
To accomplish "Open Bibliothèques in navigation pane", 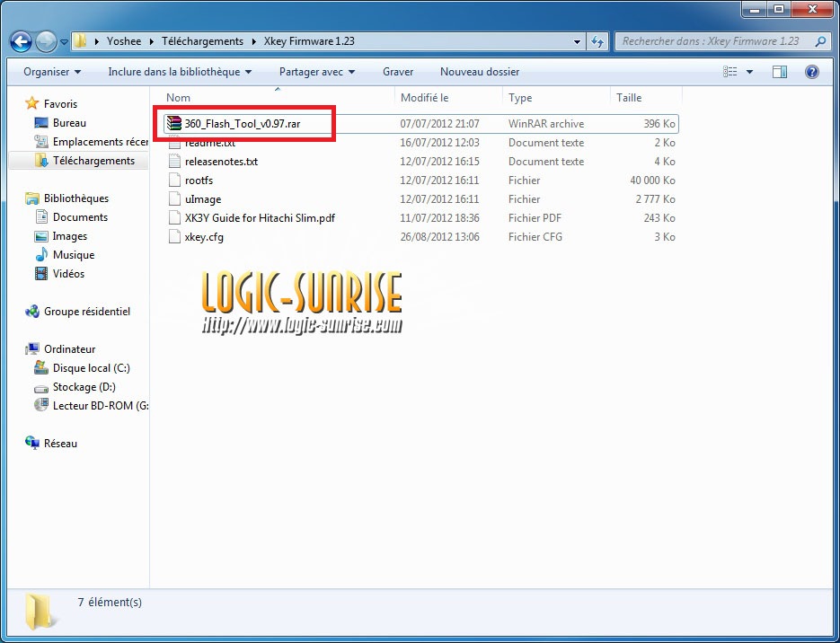I will [x=76, y=198].
